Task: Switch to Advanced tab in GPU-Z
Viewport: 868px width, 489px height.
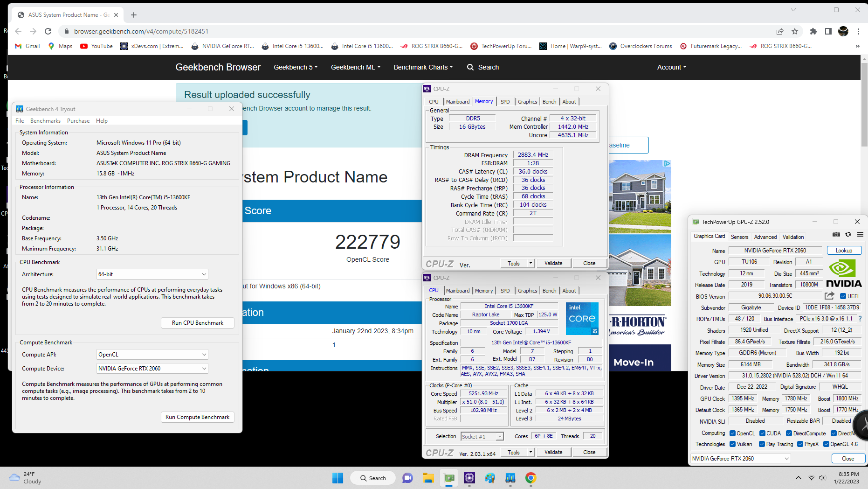Action: pyautogui.click(x=765, y=237)
